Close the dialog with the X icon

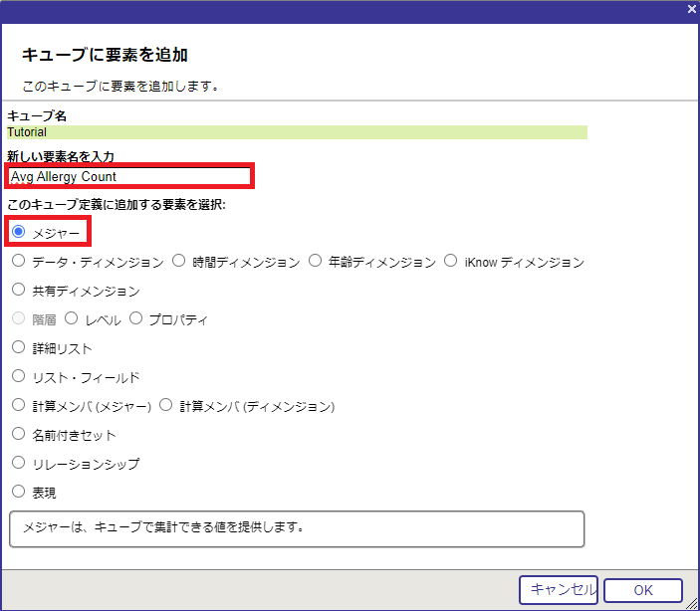(x=691, y=8)
